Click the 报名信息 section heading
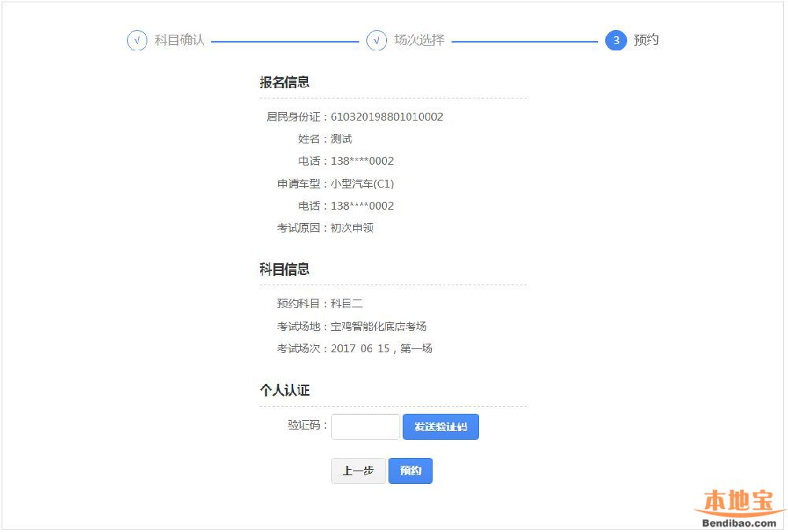Image resolution: width=788 pixels, height=532 pixels. (284, 82)
